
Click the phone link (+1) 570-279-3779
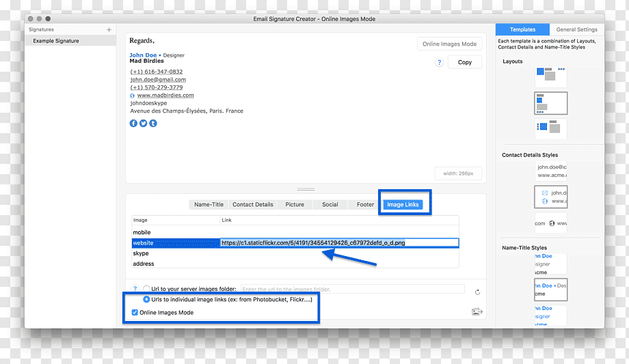tap(157, 87)
